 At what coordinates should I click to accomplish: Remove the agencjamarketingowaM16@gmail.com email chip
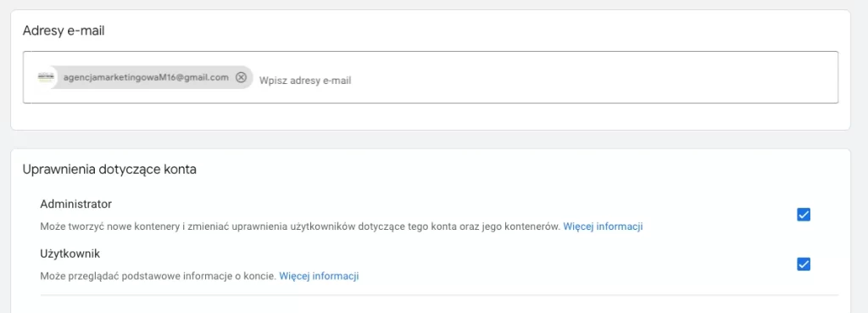coord(241,77)
